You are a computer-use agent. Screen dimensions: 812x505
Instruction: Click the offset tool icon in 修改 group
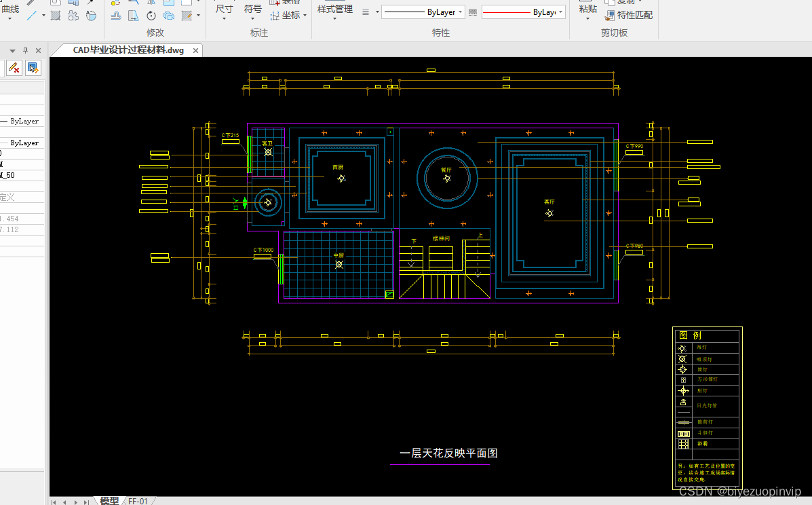pyautogui.click(x=116, y=16)
